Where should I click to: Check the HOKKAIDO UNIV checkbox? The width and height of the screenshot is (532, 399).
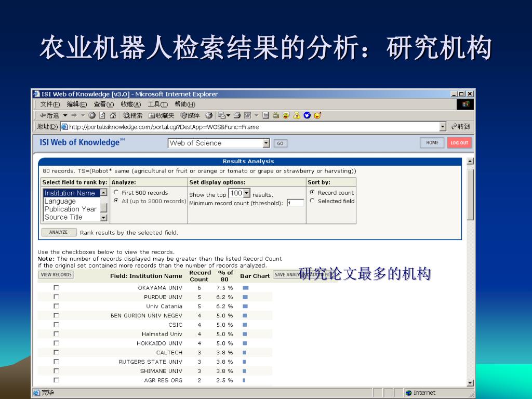point(56,343)
